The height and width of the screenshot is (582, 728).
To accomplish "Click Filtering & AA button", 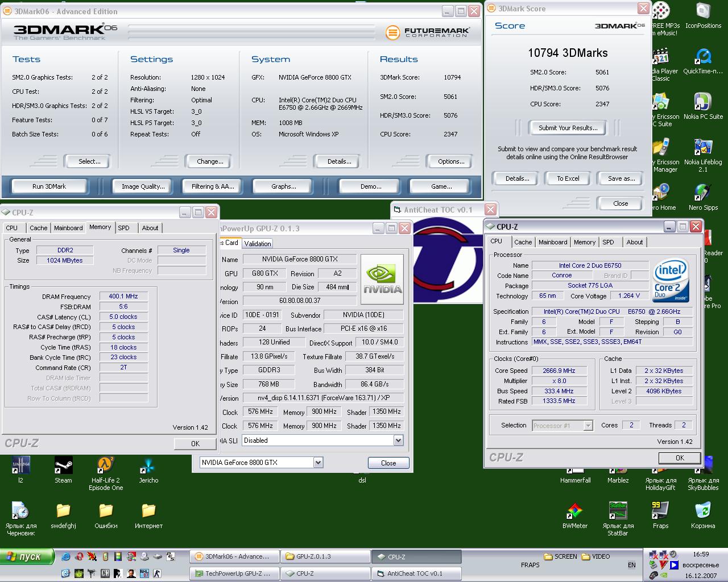I will coord(213,186).
